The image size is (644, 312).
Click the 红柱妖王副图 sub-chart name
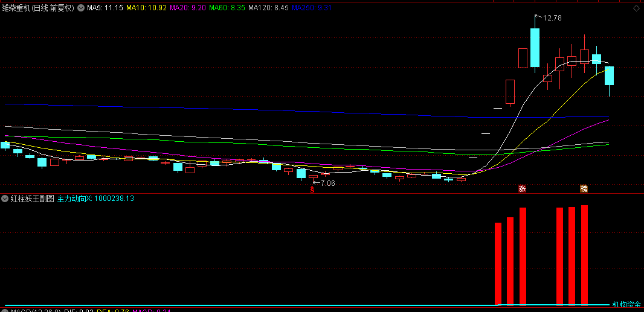(x=32, y=199)
